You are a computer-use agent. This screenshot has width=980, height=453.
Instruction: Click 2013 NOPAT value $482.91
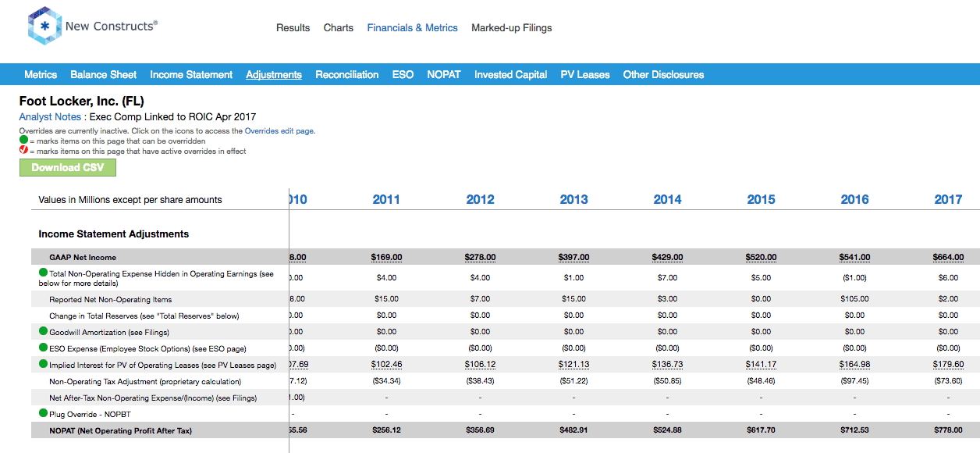573,430
